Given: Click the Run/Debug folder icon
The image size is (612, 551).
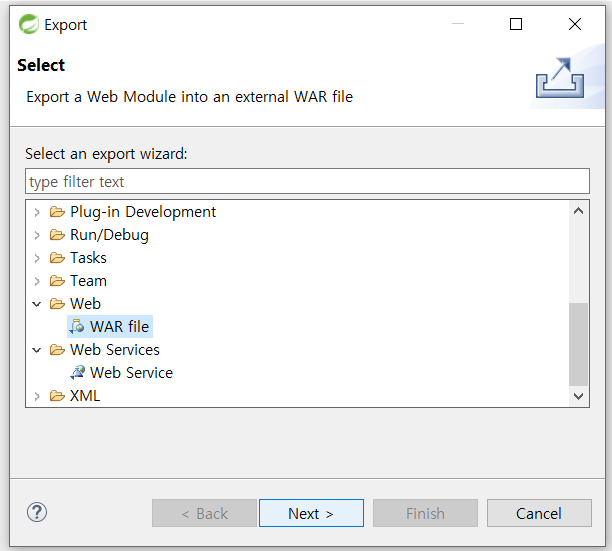Looking at the screenshot, I should tap(57, 235).
